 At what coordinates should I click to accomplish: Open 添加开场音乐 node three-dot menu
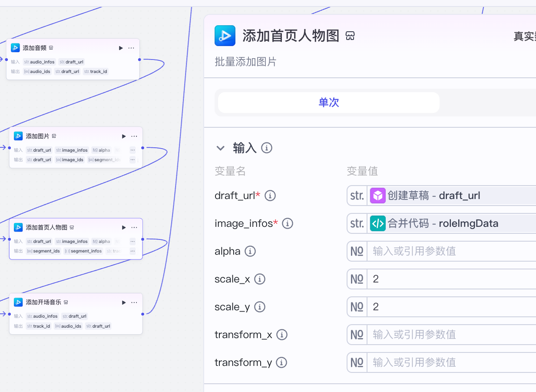click(134, 302)
